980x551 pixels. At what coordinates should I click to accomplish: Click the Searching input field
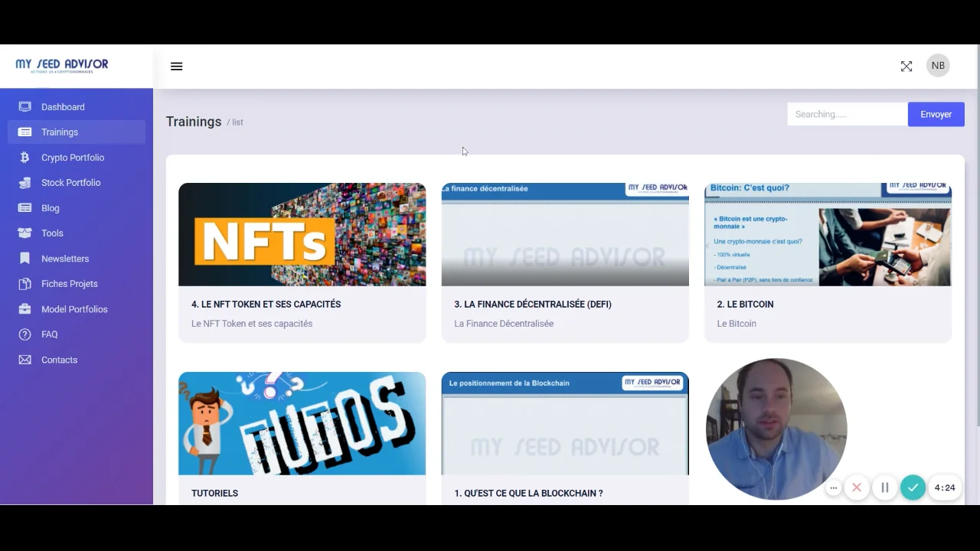point(848,114)
